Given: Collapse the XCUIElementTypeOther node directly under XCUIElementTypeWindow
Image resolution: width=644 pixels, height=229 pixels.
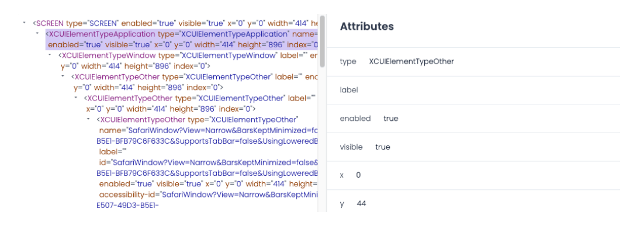Looking at the screenshot, I should [x=63, y=76].
